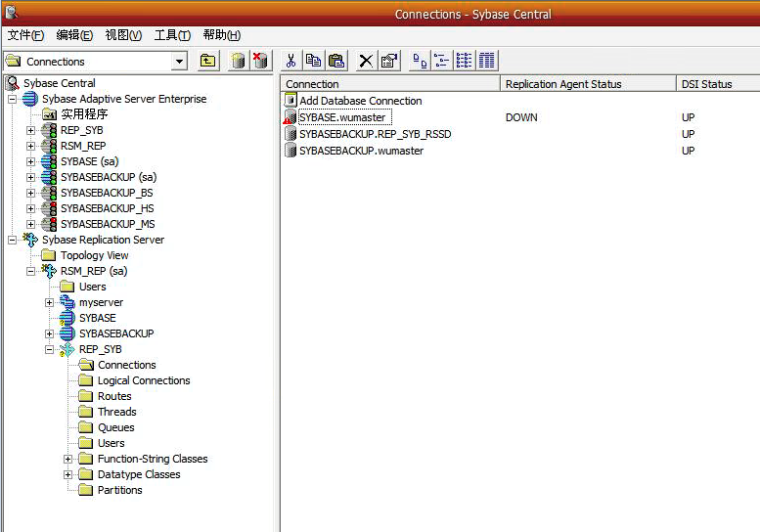Click the Delete X toolbar icon
Image resolution: width=760 pixels, height=532 pixels.
click(x=367, y=61)
